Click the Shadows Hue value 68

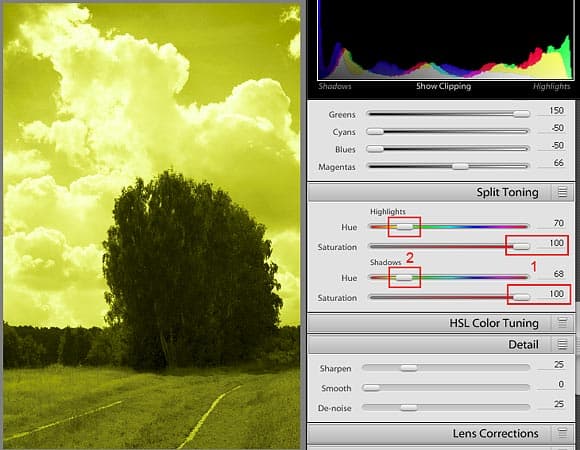coord(559,274)
